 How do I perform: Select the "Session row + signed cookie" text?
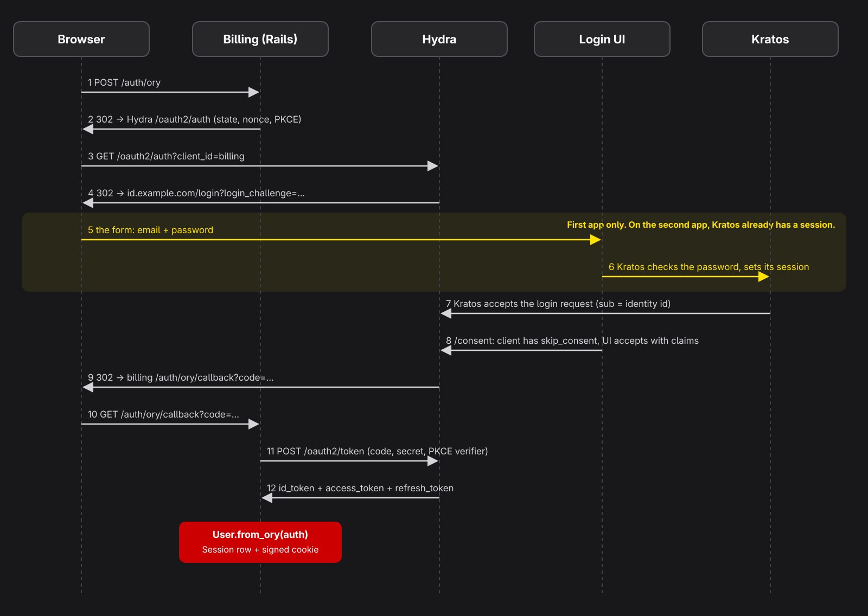[x=260, y=550]
